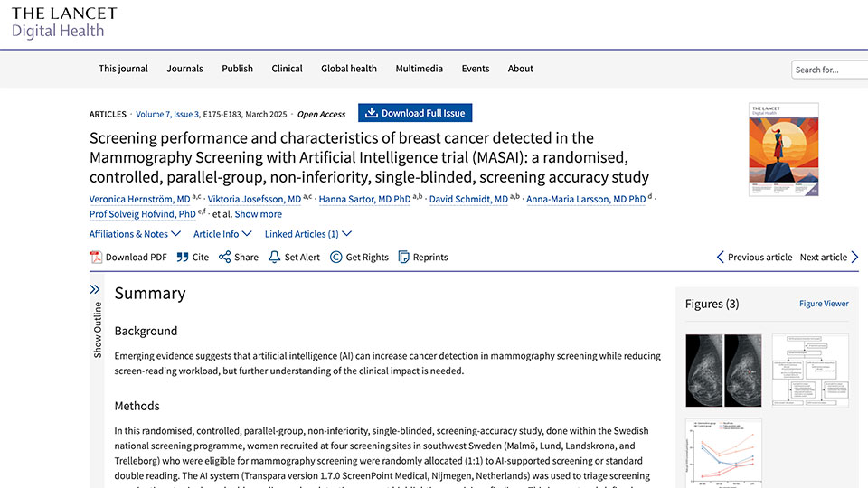Open the Multimedia menu item
The height and width of the screenshot is (488, 868).
[x=419, y=69]
